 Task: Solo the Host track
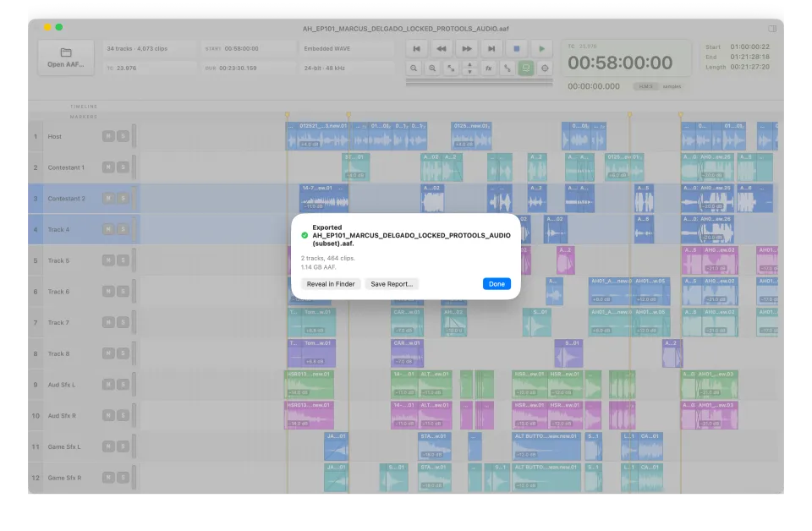pos(123,136)
